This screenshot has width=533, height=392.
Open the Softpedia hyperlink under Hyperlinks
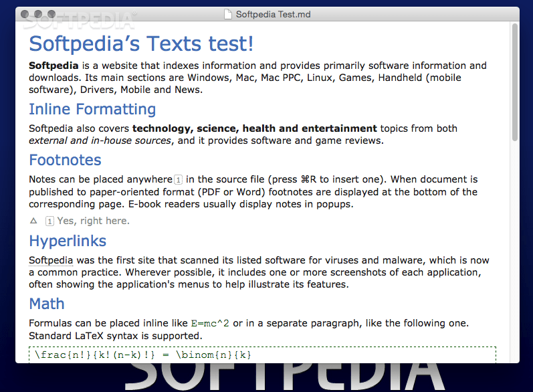(x=51, y=260)
